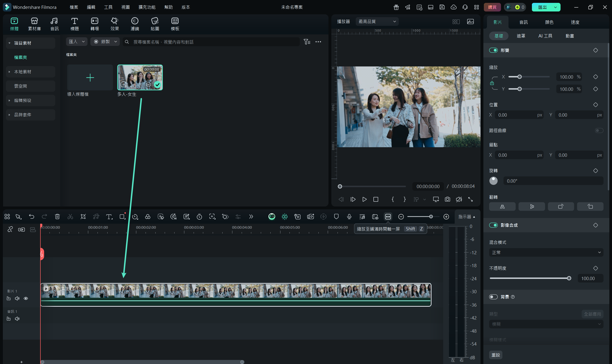This screenshot has height=364, width=612.
Task: Click the voiceover microphone icon
Action: click(349, 217)
